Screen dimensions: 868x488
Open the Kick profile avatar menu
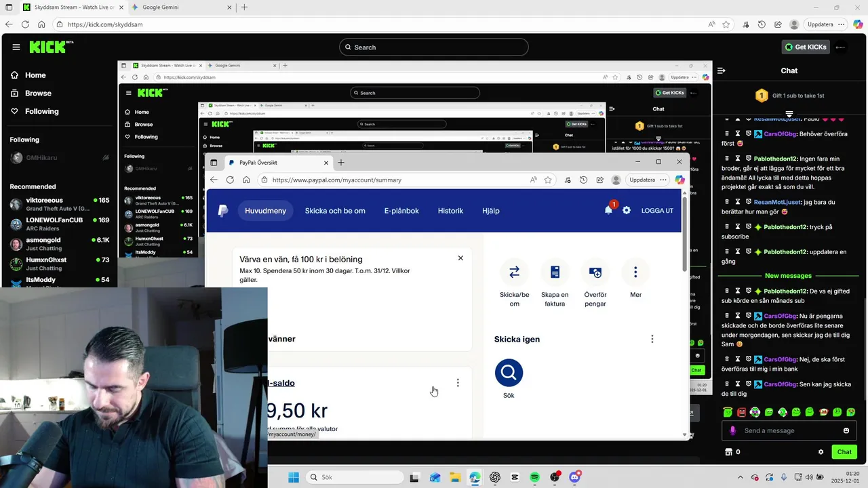tap(841, 47)
